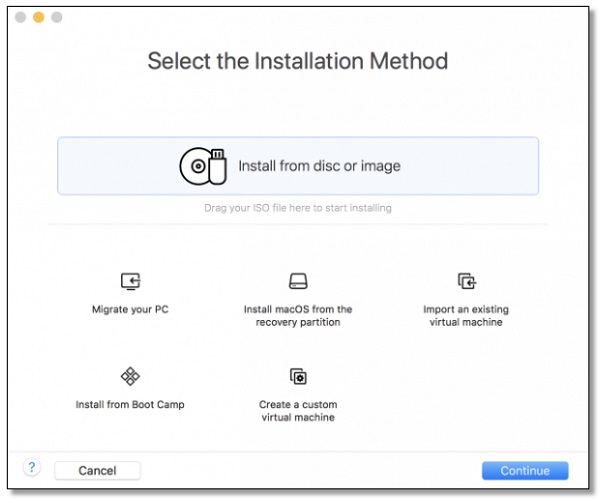Cancel the installation wizard
This screenshot has height=499, width=600.
(x=97, y=470)
